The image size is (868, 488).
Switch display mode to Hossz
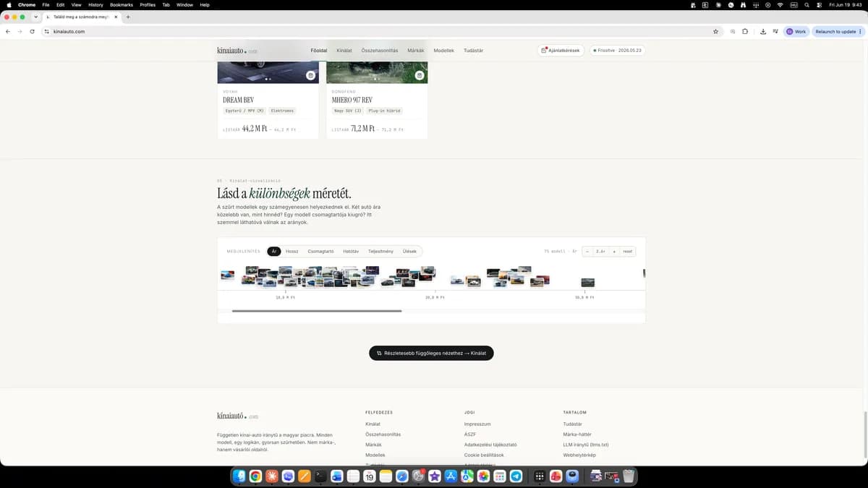[292, 252]
